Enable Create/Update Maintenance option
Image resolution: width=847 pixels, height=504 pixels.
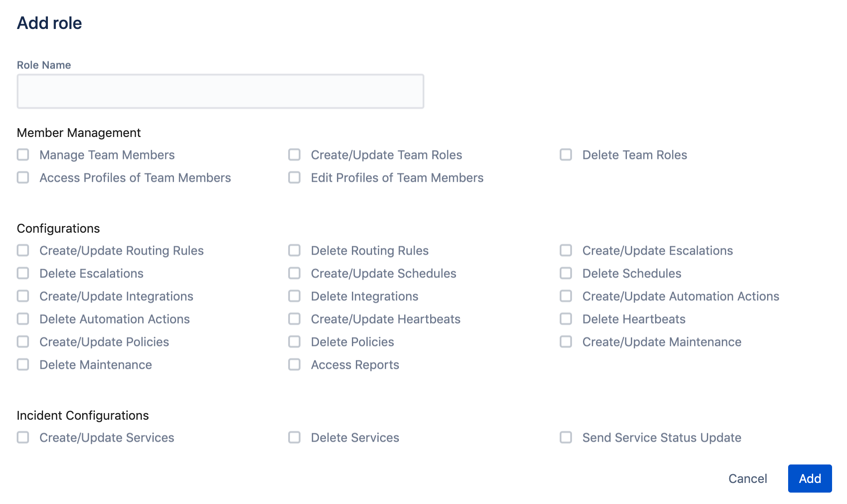[x=565, y=342]
